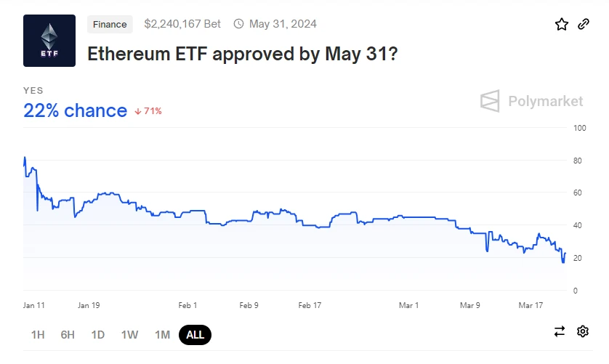Open the Finance category tag
Screen dimensions: 609x364
click(x=110, y=24)
